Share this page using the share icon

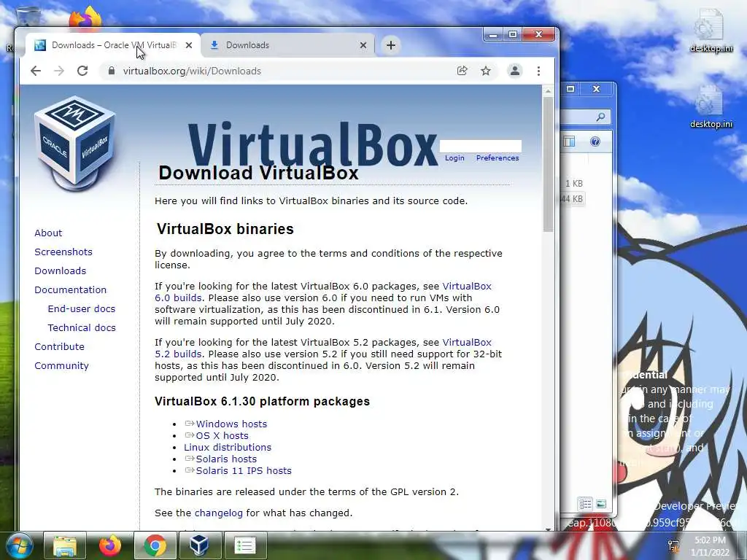click(x=462, y=71)
